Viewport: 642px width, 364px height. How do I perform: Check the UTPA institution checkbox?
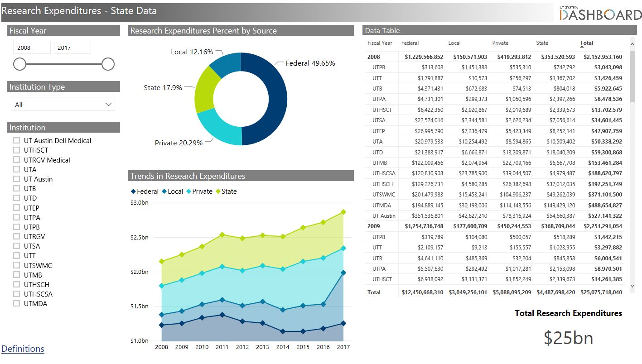16,217
